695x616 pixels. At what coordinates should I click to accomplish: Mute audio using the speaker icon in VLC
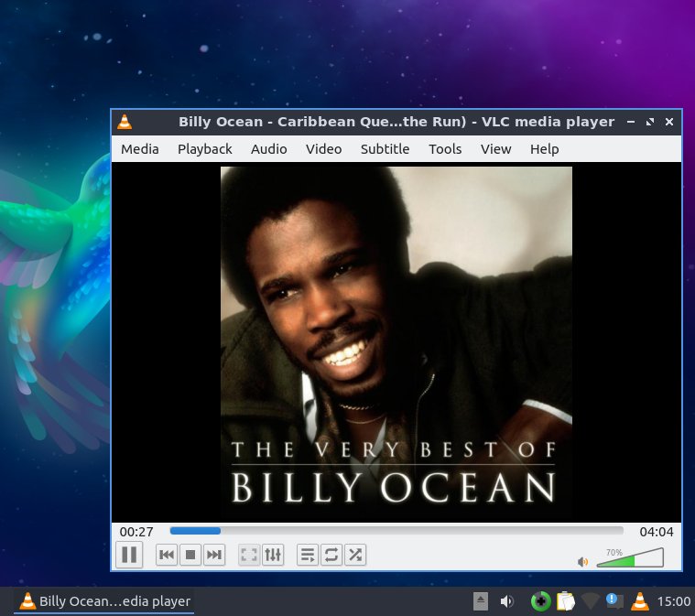583,562
